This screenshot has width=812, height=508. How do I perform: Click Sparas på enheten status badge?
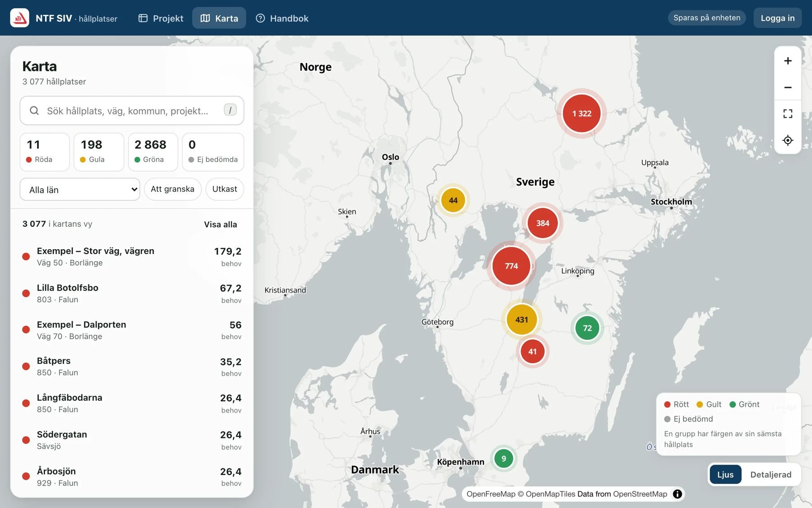click(706, 18)
